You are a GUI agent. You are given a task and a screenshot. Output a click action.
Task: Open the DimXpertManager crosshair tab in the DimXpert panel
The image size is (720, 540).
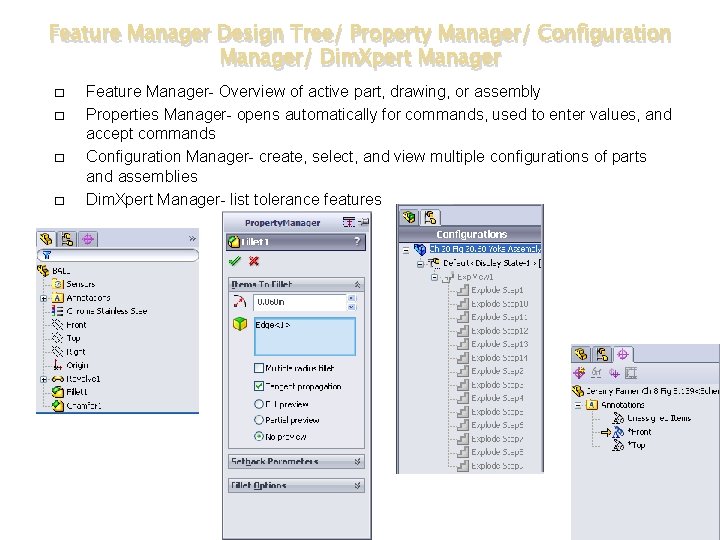coord(623,354)
